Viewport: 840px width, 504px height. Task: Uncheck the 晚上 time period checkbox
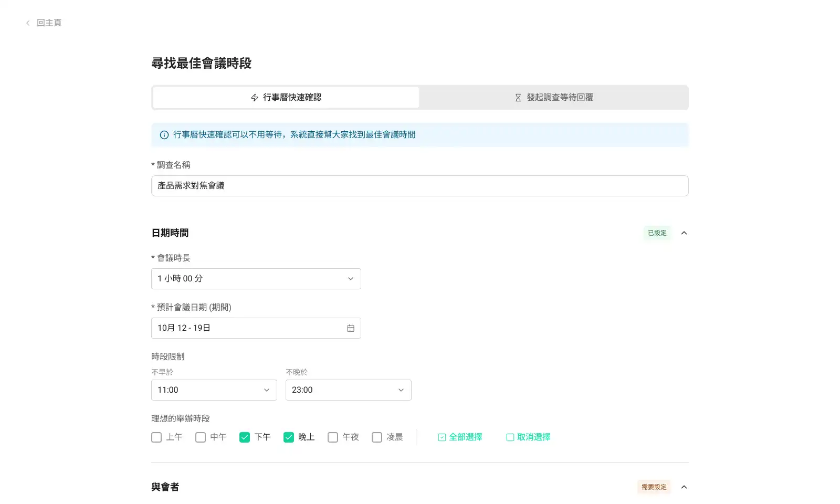[289, 437]
